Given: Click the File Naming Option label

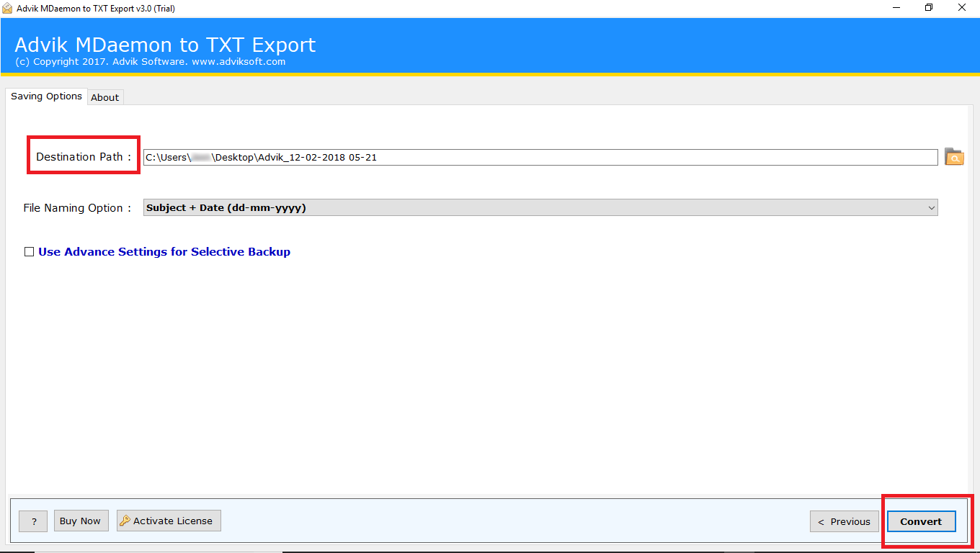Looking at the screenshot, I should click(x=77, y=207).
